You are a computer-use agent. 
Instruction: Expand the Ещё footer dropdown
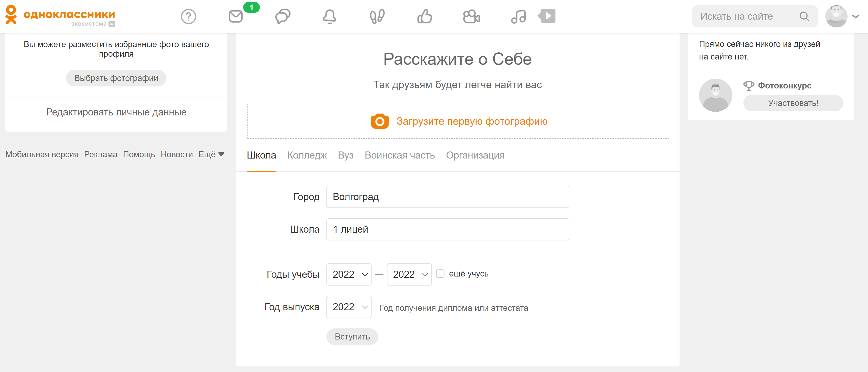click(x=211, y=154)
